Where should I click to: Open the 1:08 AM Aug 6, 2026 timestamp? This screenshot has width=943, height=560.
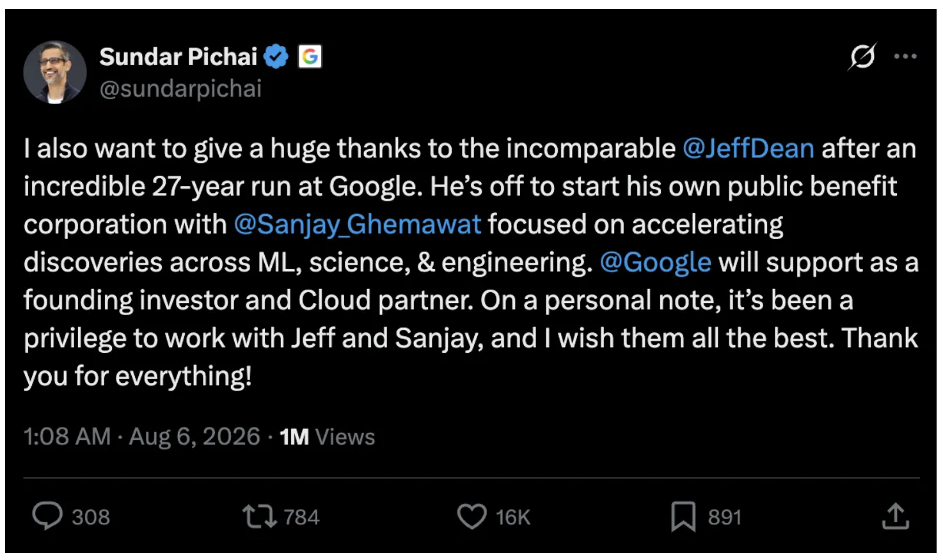[x=142, y=437]
